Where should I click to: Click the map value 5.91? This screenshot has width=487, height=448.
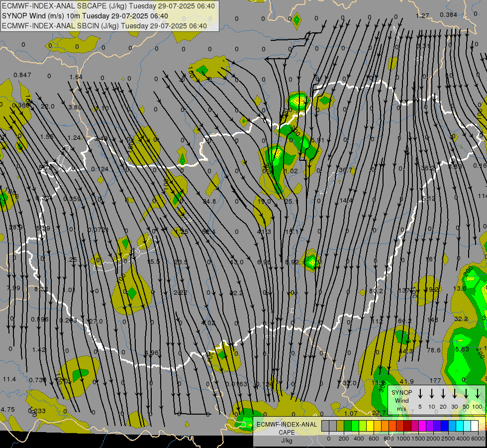tap(317, 140)
